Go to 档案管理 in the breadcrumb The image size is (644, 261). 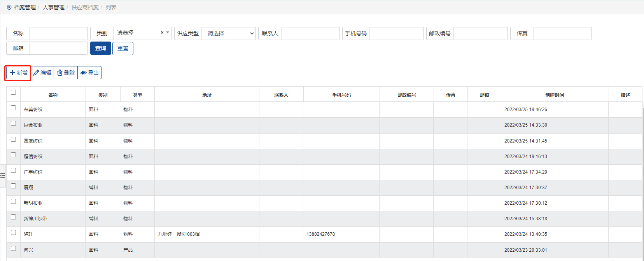pos(25,7)
